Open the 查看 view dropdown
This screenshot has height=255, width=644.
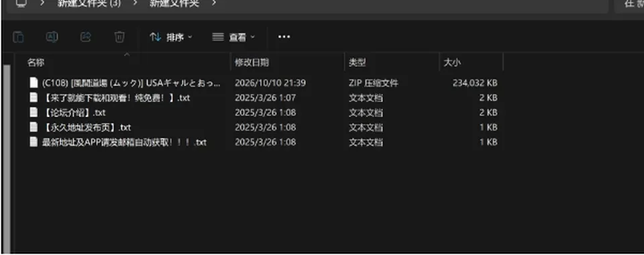[x=233, y=38]
